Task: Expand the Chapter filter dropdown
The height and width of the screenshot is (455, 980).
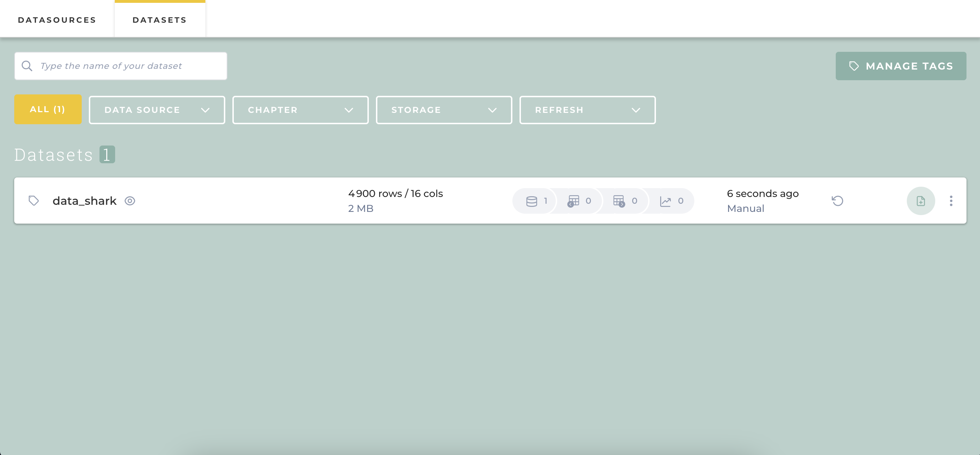Action: point(300,110)
